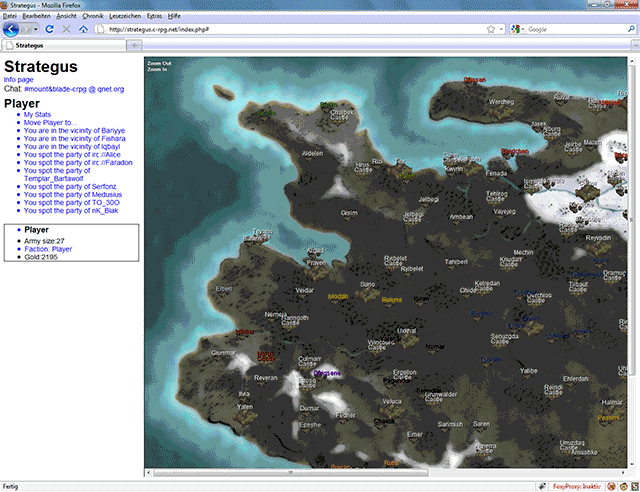Open the Lesezeichen menu
Viewport: 640px width, 492px height.
coord(125,16)
